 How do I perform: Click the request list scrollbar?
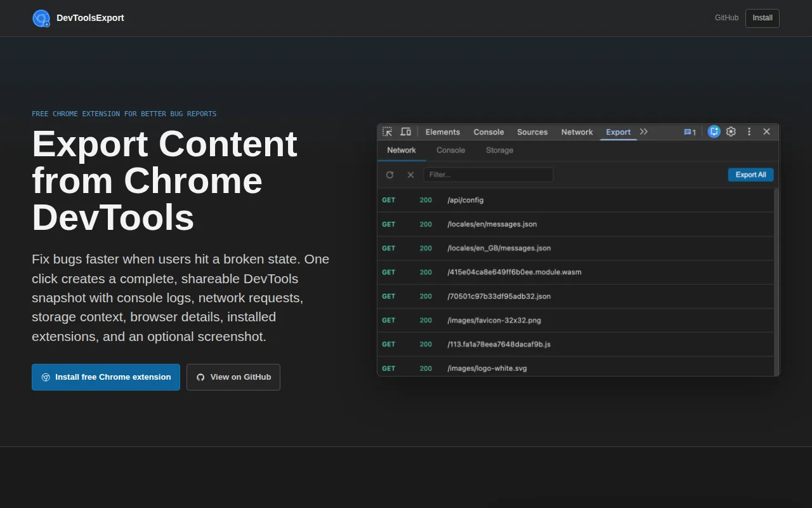point(776,282)
